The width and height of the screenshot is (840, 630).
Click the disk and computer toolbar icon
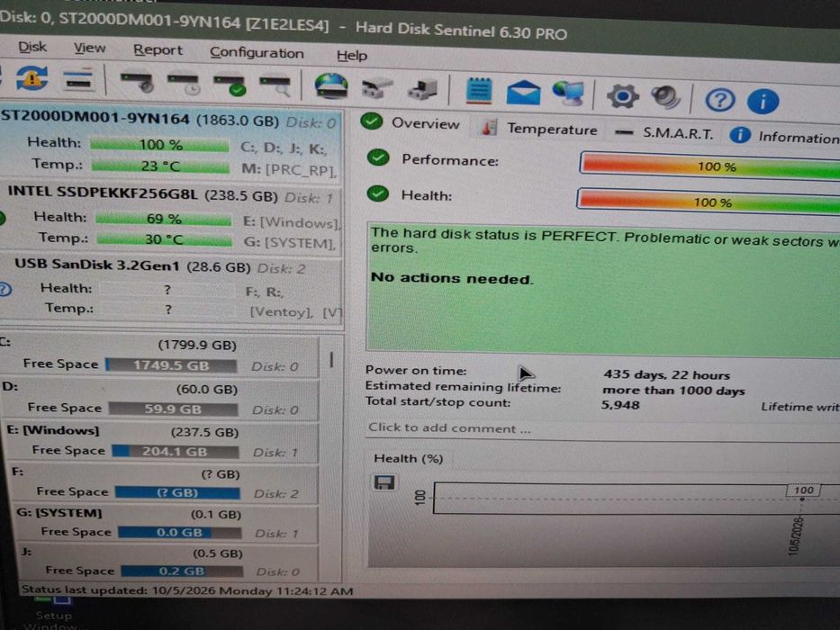coord(422,89)
